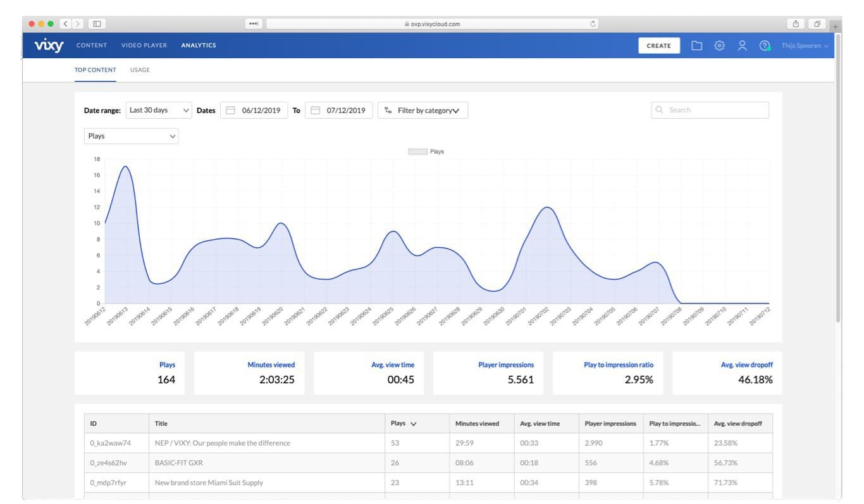864x504 pixels.
Task: Click the CREATE button
Action: pos(659,46)
